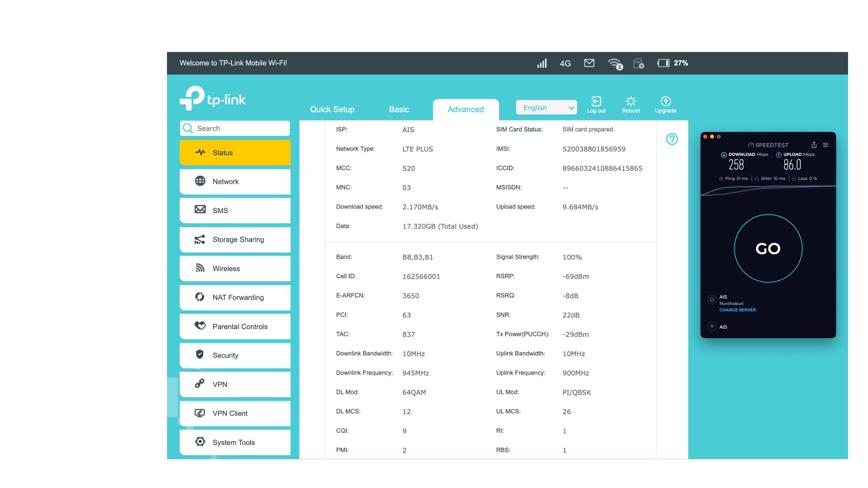Image resolution: width=868 pixels, height=488 pixels.
Task: Click the SD card status icon
Action: point(638,64)
